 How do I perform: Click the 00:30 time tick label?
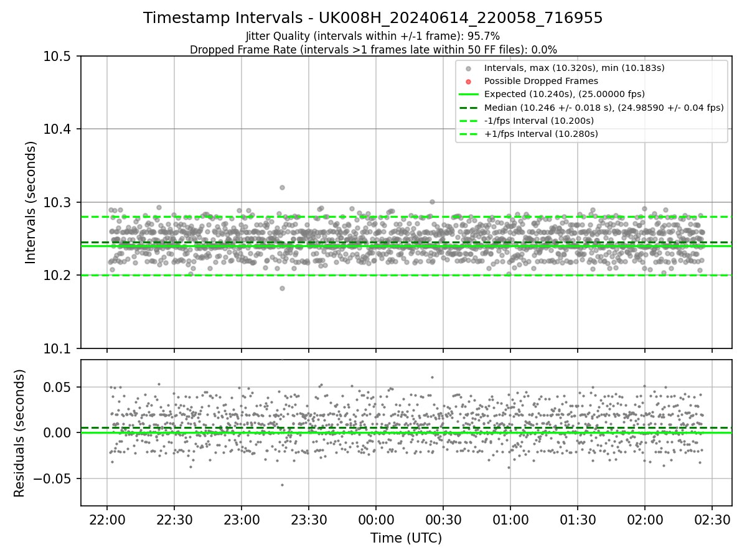(443, 519)
